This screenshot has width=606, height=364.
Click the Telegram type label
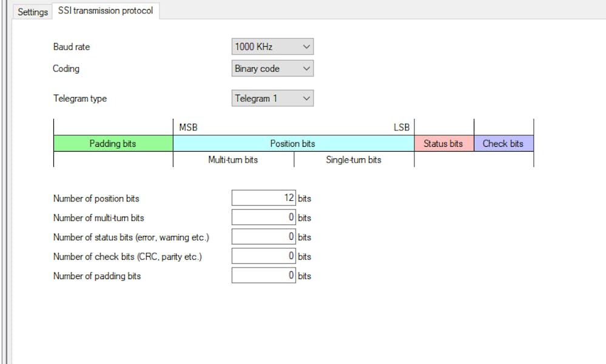pyautogui.click(x=80, y=98)
